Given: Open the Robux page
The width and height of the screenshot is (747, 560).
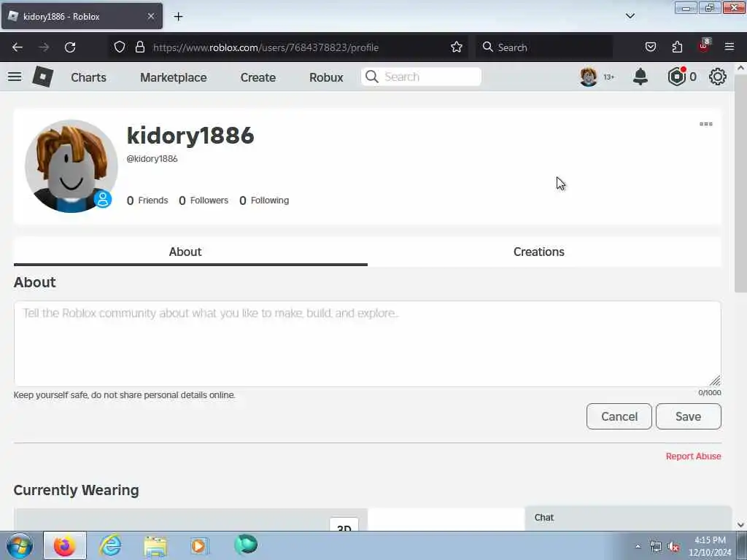Looking at the screenshot, I should (326, 77).
